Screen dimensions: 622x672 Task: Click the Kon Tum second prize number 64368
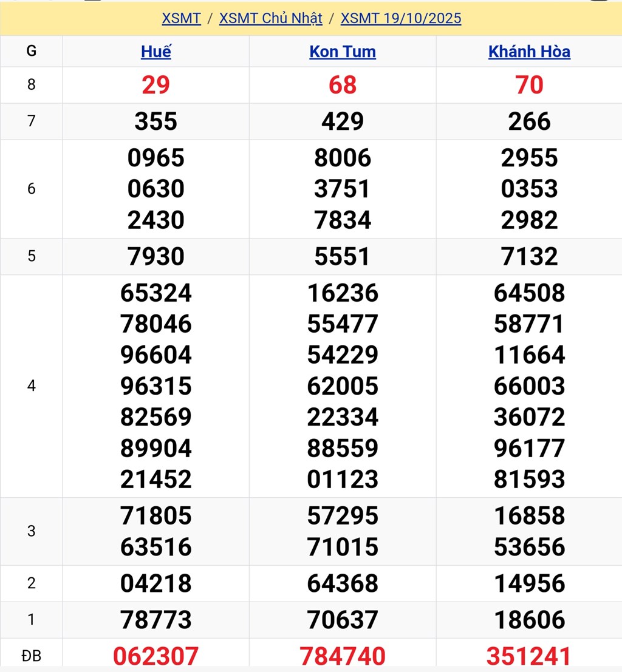pos(343,583)
